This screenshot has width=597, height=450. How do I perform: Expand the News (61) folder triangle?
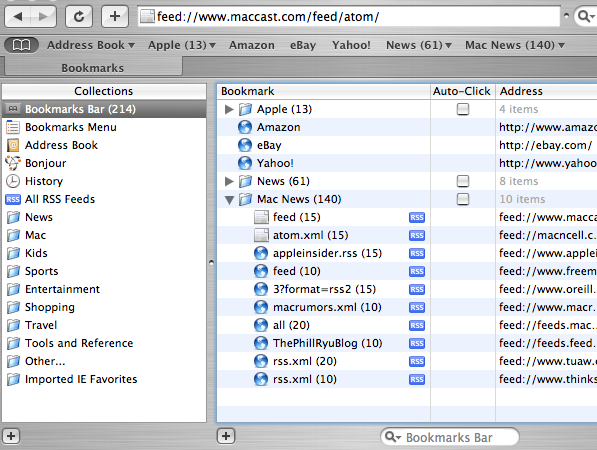[x=229, y=181]
